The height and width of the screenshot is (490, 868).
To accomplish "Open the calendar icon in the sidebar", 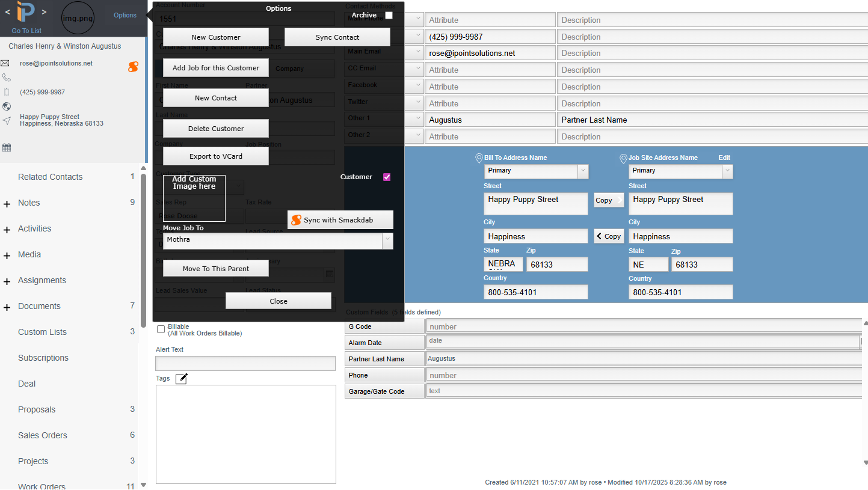I will [x=7, y=147].
